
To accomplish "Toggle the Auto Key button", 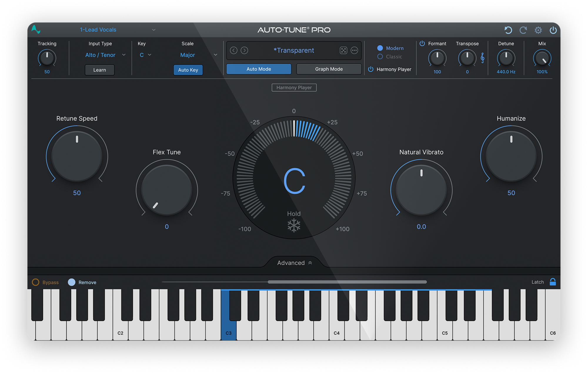I will pos(188,70).
